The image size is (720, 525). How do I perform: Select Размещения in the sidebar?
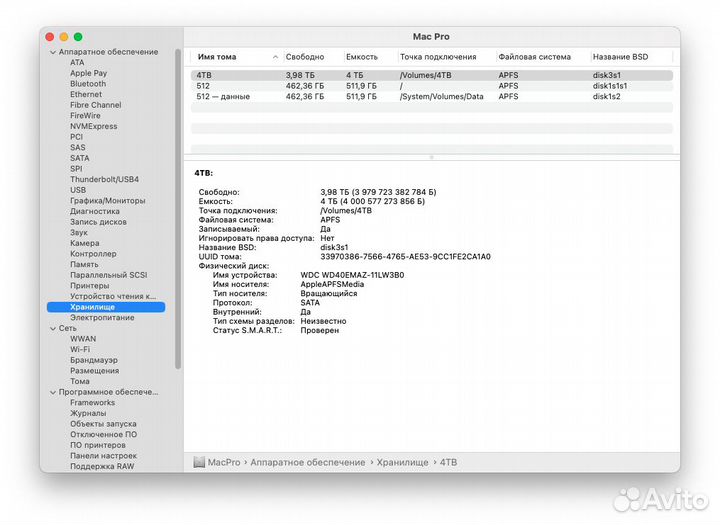click(x=95, y=371)
